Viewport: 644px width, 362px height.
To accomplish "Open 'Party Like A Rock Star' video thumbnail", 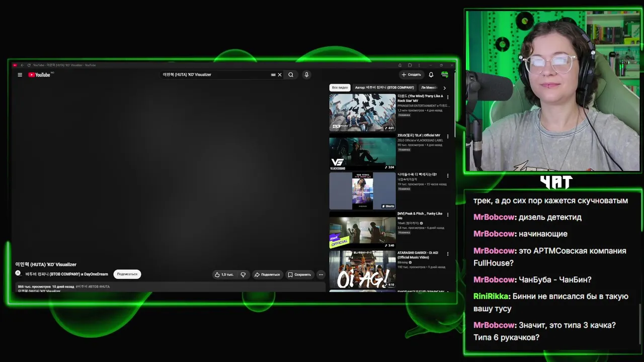I will coord(363,113).
